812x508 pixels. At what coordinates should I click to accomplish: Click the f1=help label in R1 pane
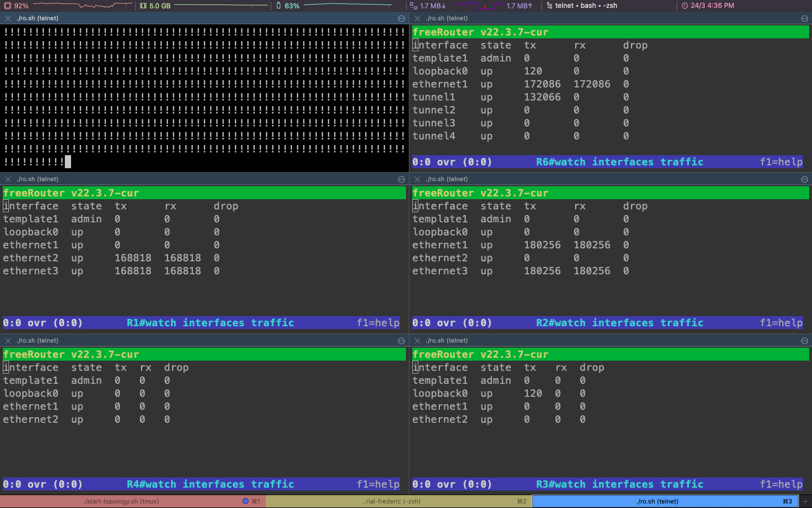coord(378,323)
